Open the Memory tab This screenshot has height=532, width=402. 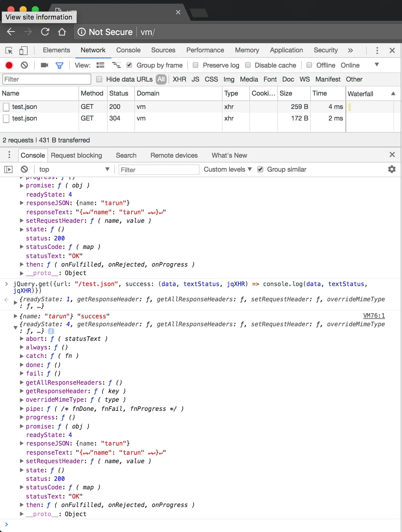(247, 50)
